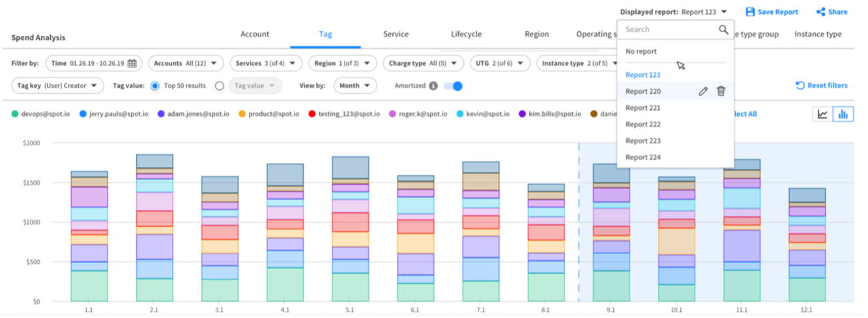Click the trash icon to delete Report 220
Viewport: 868px width, 318px height.
[721, 91]
